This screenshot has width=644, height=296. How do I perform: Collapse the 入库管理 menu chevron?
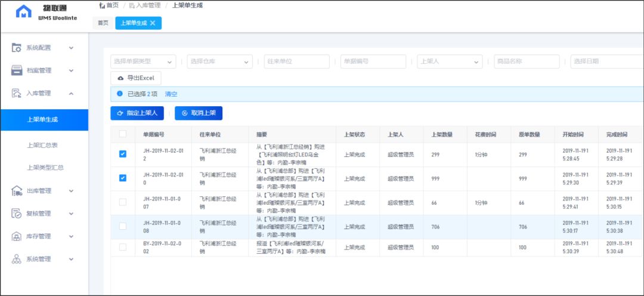click(x=71, y=93)
